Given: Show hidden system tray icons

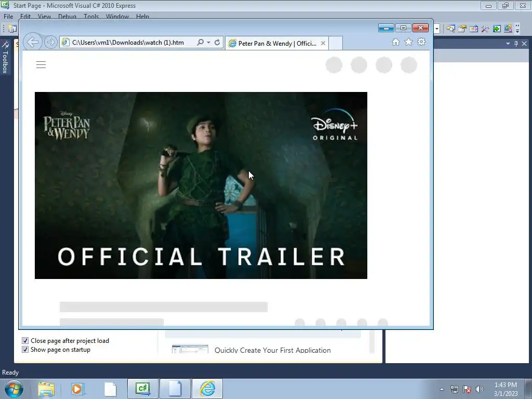Looking at the screenshot, I should coord(442,389).
